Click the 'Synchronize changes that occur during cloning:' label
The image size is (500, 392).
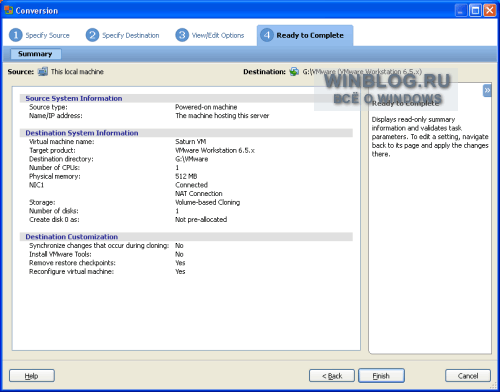pos(99,246)
